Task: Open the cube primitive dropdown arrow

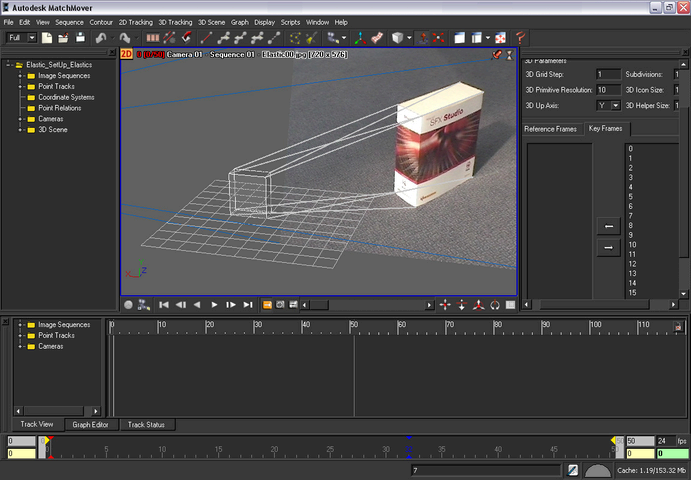Action: click(x=409, y=38)
